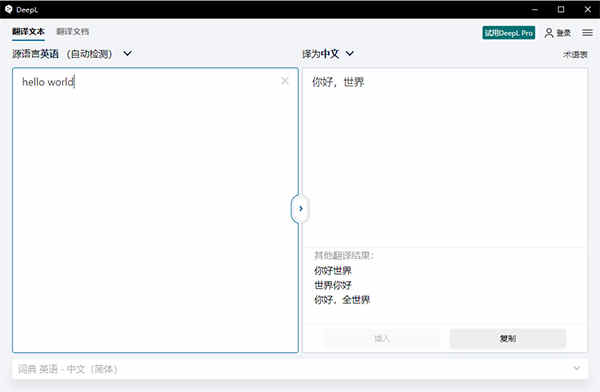The image size is (600, 392).
Task: Maximize the DeepL window
Action: pyautogui.click(x=561, y=9)
